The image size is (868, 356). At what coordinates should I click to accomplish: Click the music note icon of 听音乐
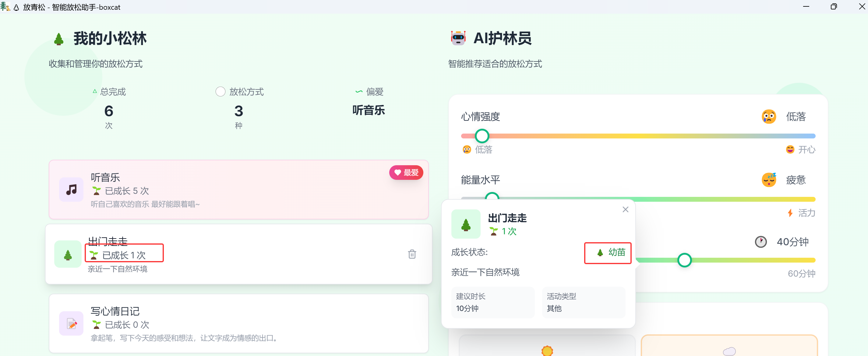[71, 190]
